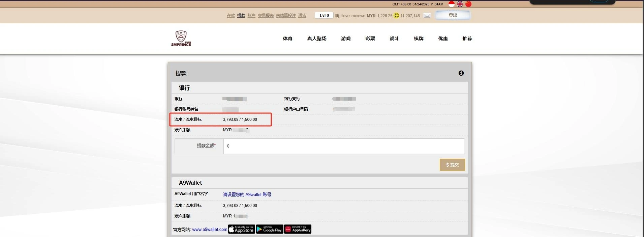Click the yellow G coin icon
644x237 pixels.
(x=396, y=16)
